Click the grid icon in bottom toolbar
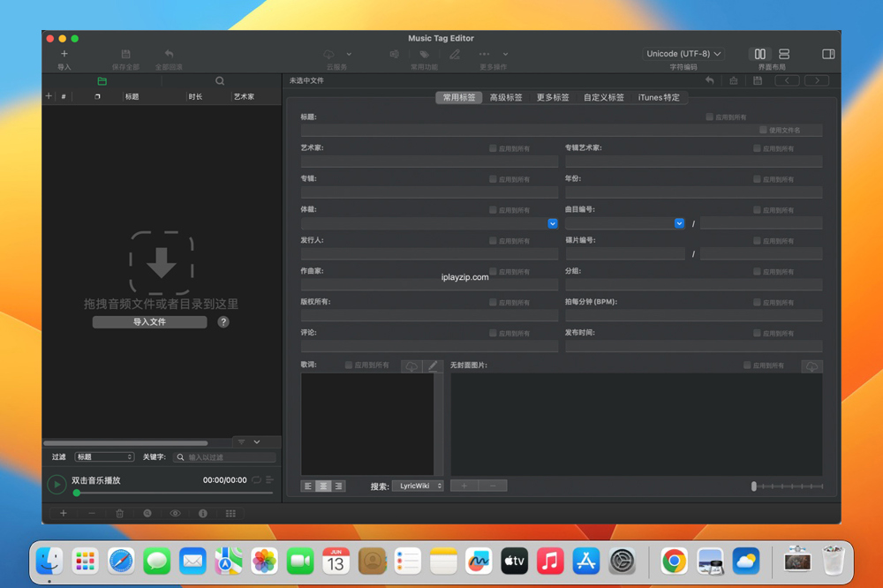Viewport: 883px width, 588px height. [230, 513]
